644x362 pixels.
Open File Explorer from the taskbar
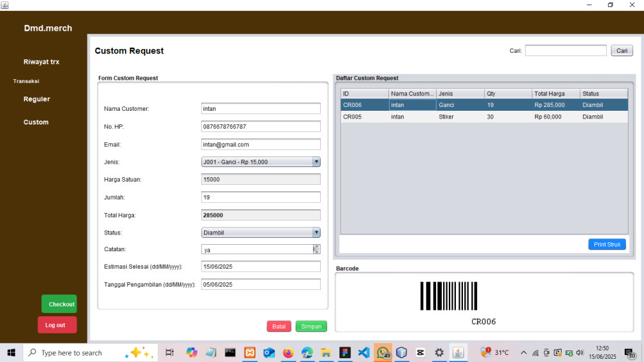click(x=326, y=352)
